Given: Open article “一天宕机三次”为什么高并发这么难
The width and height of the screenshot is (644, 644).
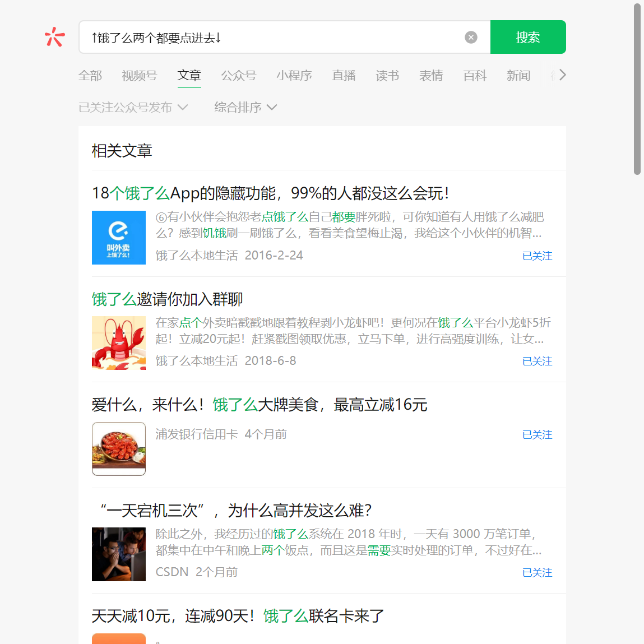Looking at the screenshot, I should (235, 511).
